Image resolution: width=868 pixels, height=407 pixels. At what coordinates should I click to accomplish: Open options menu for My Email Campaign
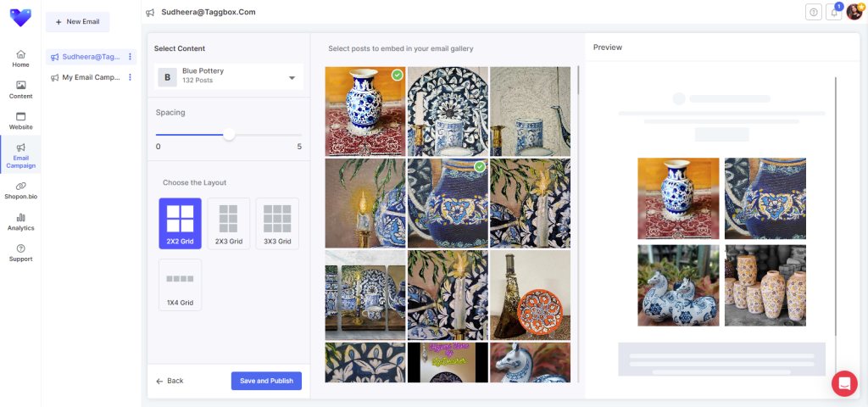coord(130,77)
